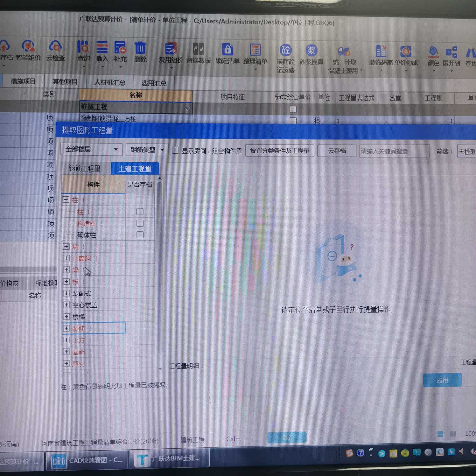Switch to the 人材机汇总 tab

pyautogui.click(x=110, y=82)
